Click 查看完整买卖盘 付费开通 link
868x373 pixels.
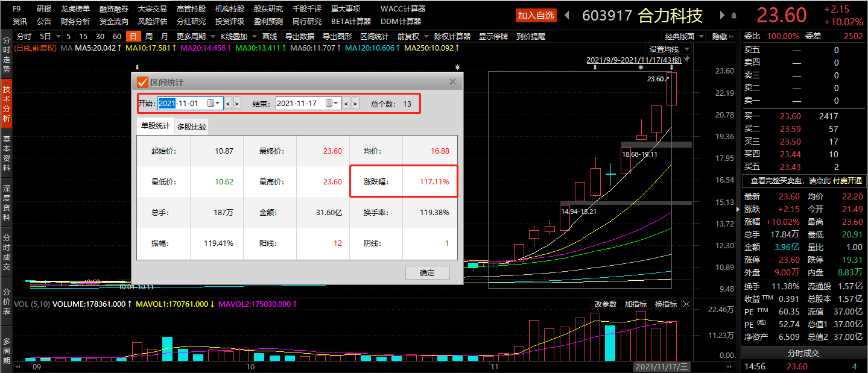[805, 181]
